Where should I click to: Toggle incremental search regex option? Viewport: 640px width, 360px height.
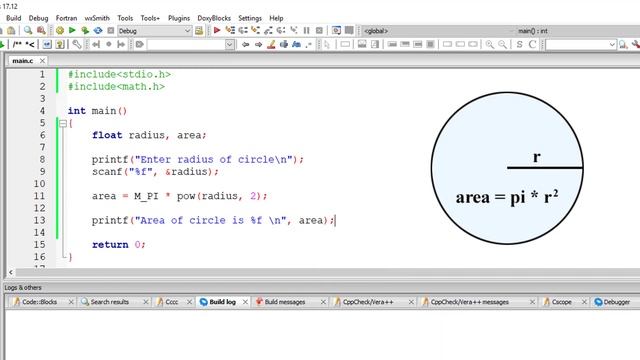pyautogui.click(x=309, y=44)
